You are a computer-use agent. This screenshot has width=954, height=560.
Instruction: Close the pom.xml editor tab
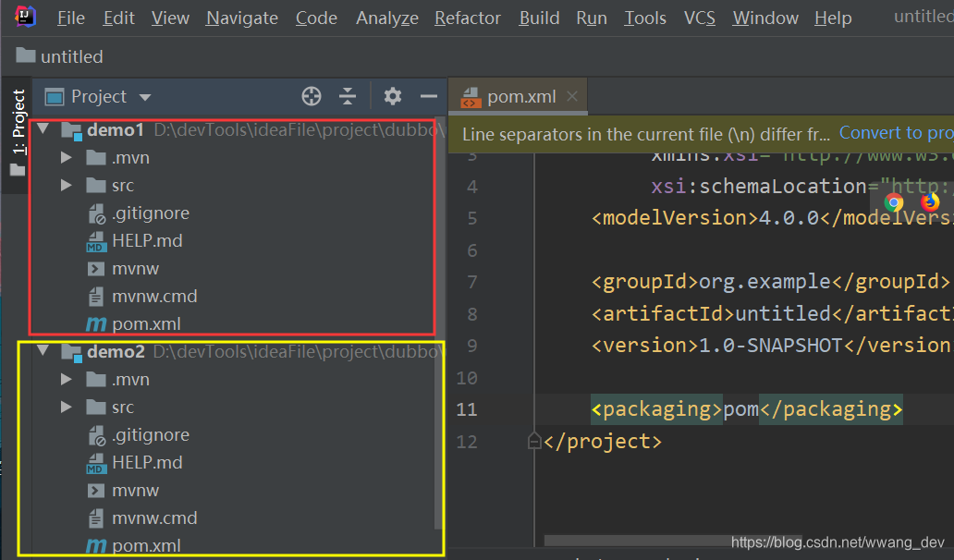[572, 96]
